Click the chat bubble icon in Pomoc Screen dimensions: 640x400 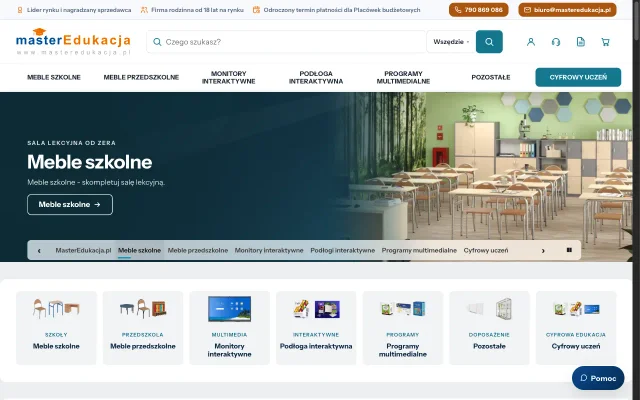[584, 378]
